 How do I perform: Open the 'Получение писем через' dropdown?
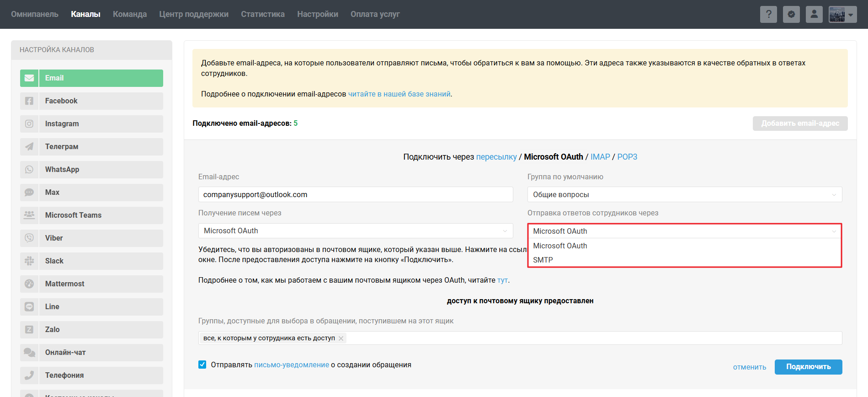[355, 231]
